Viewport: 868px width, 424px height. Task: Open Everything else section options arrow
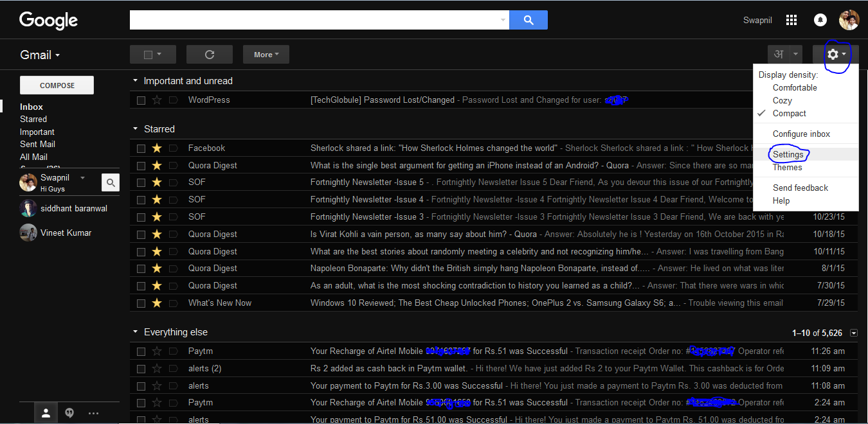point(854,333)
